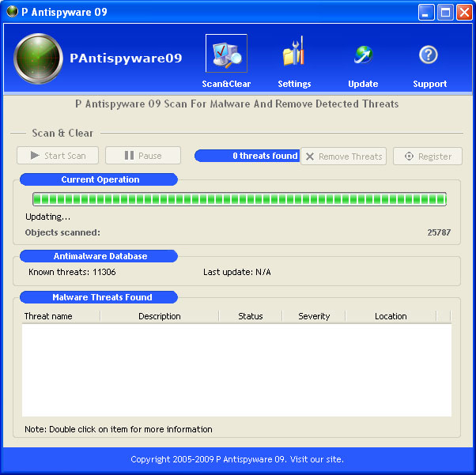This screenshot has width=476, height=475.
Task: Click the 0 threats found indicator
Action: [x=247, y=156]
